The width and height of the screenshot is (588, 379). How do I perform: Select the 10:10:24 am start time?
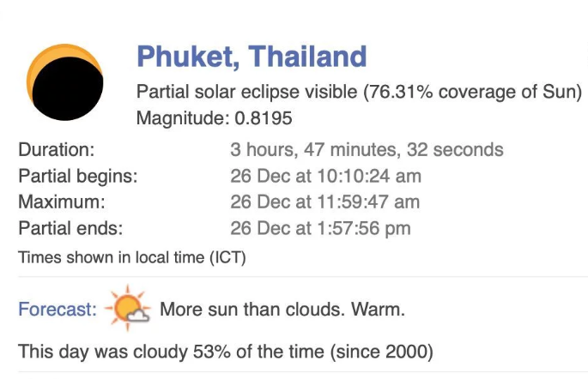[x=325, y=177]
